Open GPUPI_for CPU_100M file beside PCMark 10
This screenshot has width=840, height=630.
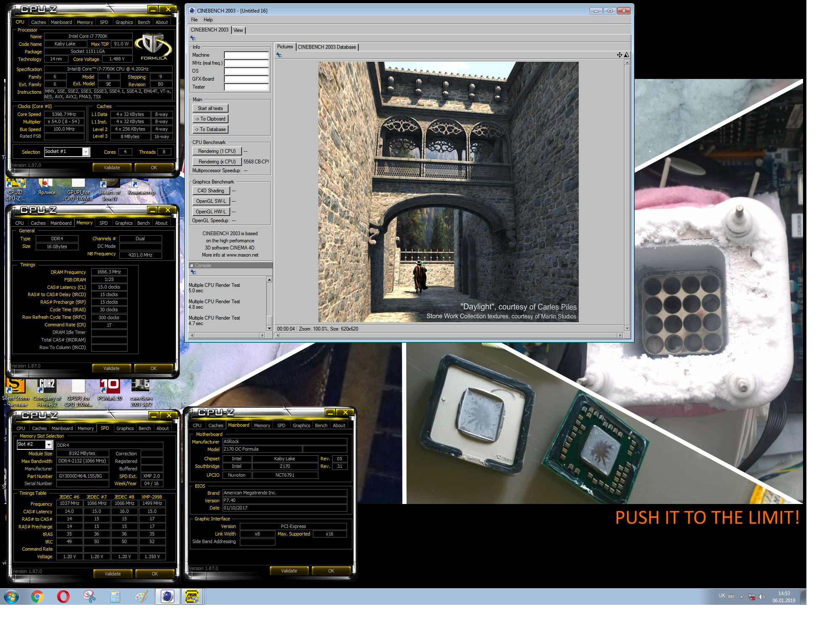click(x=79, y=392)
